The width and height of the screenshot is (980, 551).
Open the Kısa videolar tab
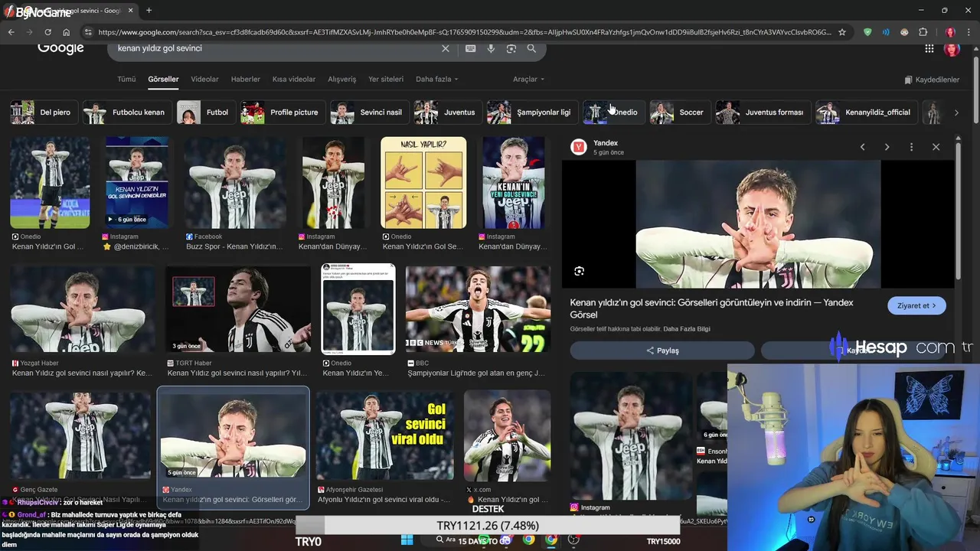tap(294, 79)
